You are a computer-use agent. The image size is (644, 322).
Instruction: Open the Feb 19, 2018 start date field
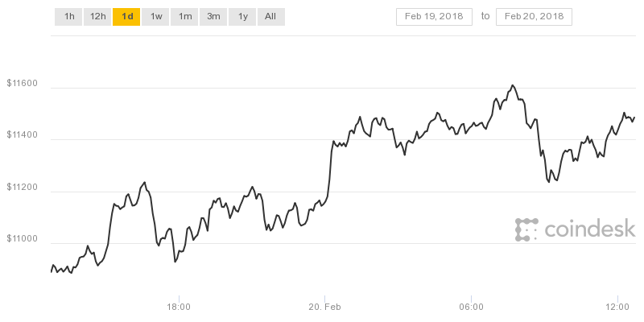435,16
